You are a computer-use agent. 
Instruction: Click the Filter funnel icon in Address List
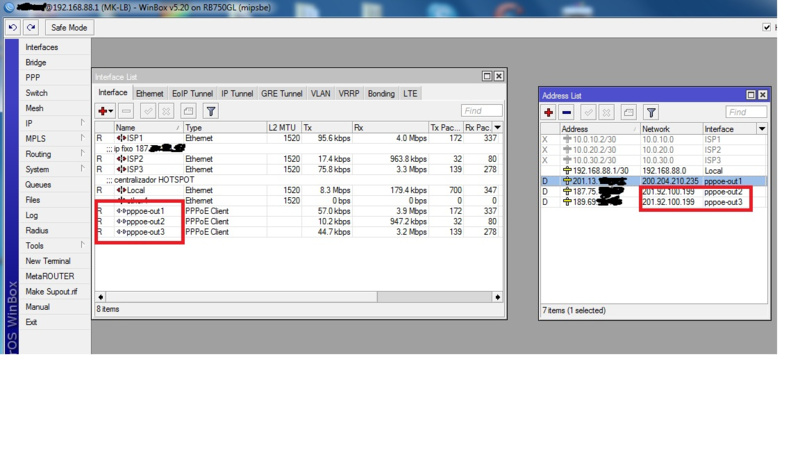coord(651,112)
